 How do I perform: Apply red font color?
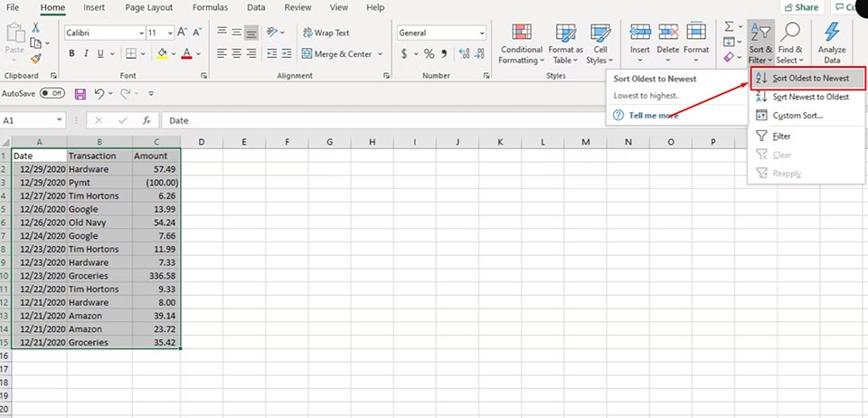point(186,53)
